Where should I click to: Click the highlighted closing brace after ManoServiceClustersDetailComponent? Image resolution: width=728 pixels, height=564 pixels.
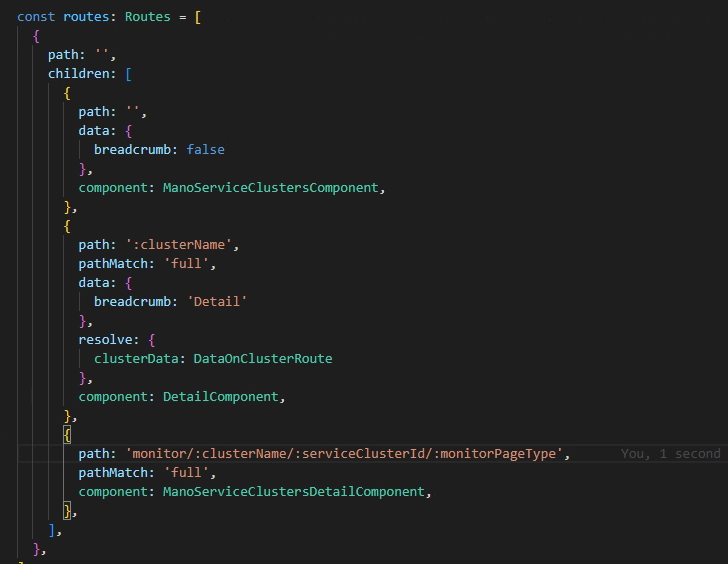pyautogui.click(x=67, y=511)
